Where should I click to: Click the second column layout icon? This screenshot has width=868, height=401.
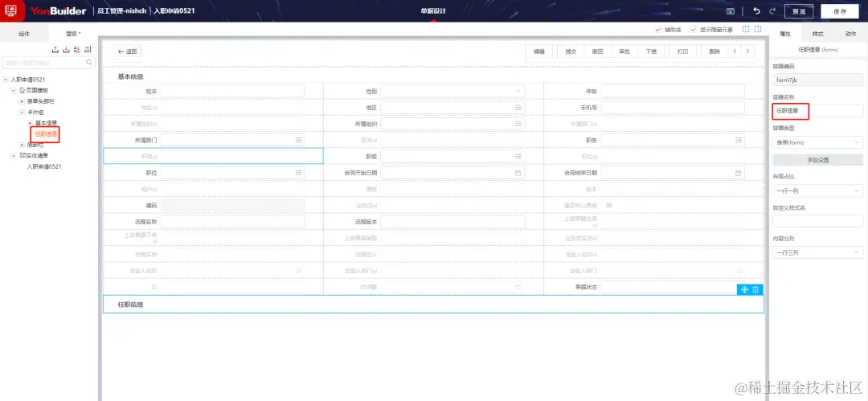(x=757, y=30)
